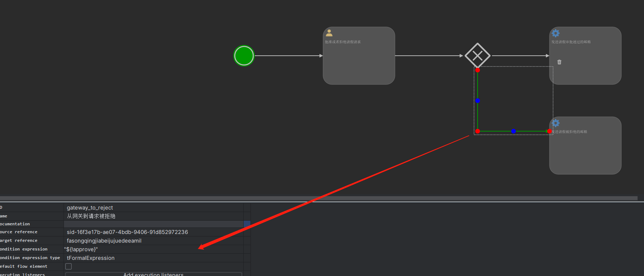Edit Name value 从网关到请求被拒绝
This screenshot has width=644, height=276.
(91, 216)
